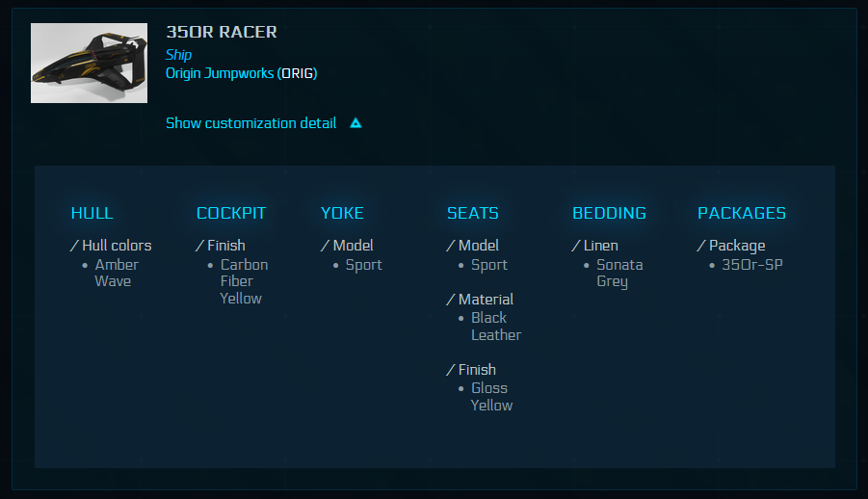This screenshot has height=499, width=868.
Task: Select the Ship type label
Action: [178, 55]
